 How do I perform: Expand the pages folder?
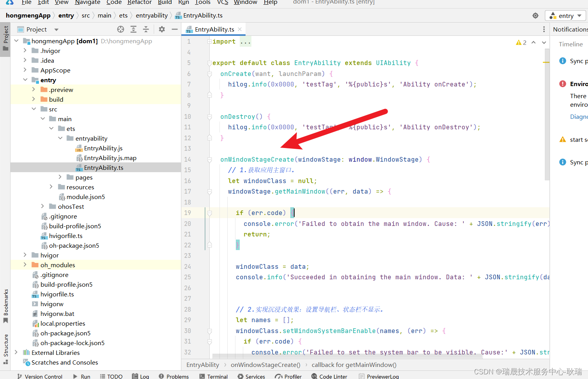point(60,177)
